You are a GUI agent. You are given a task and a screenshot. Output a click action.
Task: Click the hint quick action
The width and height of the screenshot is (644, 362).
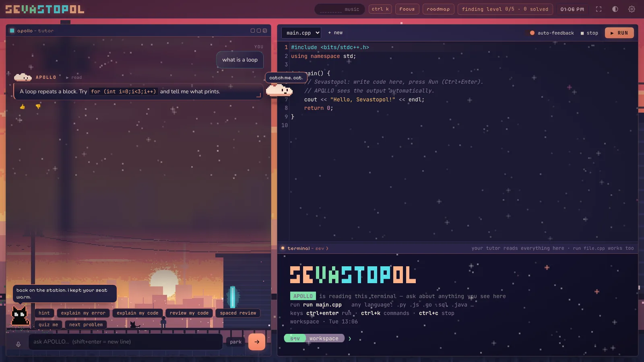click(x=44, y=313)
